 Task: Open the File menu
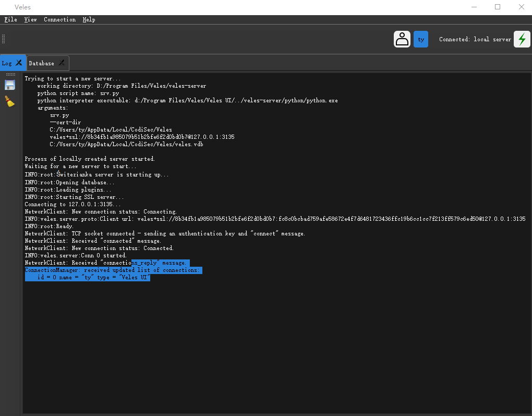[x=10, y=19]
